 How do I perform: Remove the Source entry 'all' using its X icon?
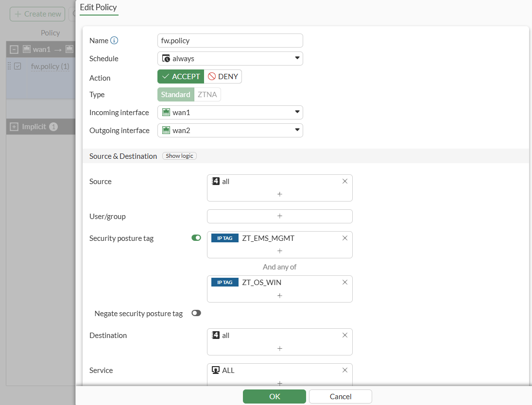coord(345,181)
